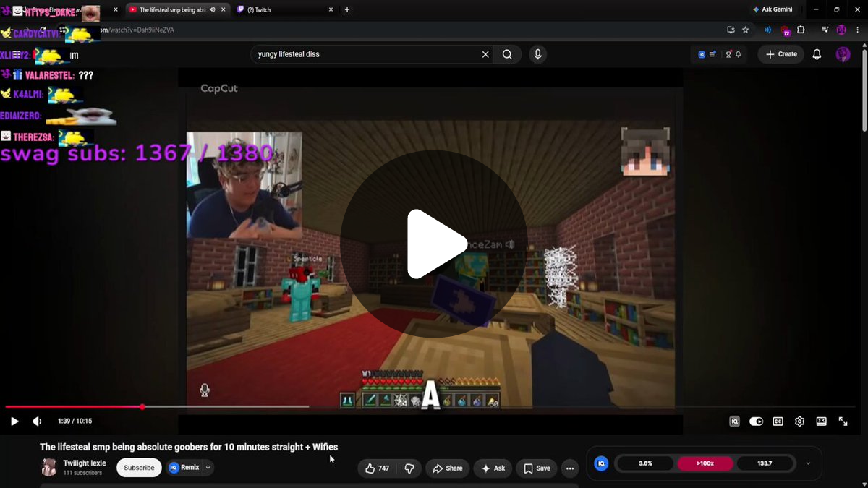This screenshot has width=868, height=488.
Task: Save the video to a playlist
Action: pos(537,468)
